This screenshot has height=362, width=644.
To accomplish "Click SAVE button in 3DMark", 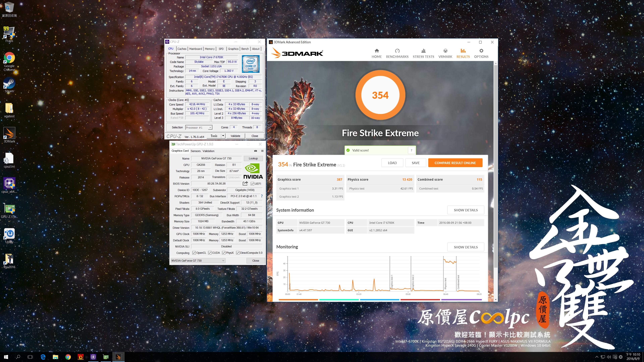I will 416,163.
